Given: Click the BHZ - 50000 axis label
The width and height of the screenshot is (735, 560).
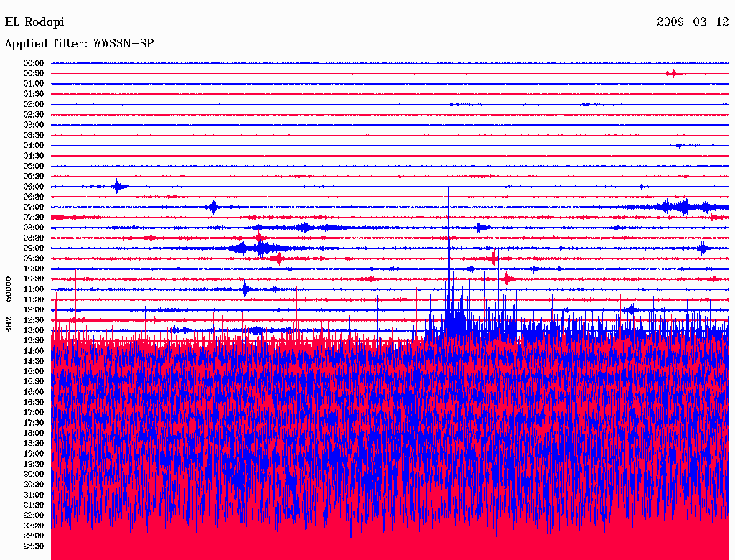Looking at the screenshot, I should [x=9, y=304].
